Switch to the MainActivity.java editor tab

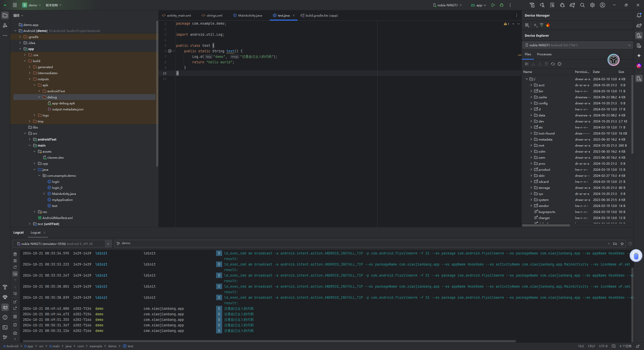(250, 16)
